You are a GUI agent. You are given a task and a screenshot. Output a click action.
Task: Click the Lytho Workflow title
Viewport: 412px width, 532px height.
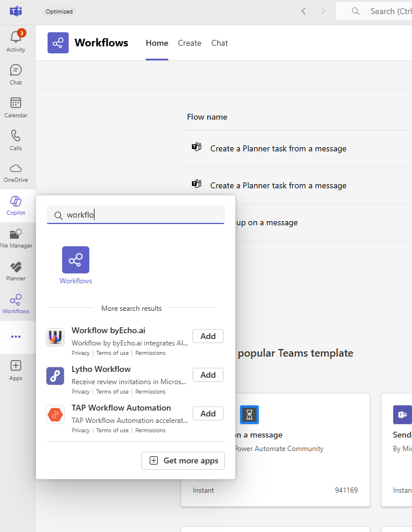coord(101,369)
